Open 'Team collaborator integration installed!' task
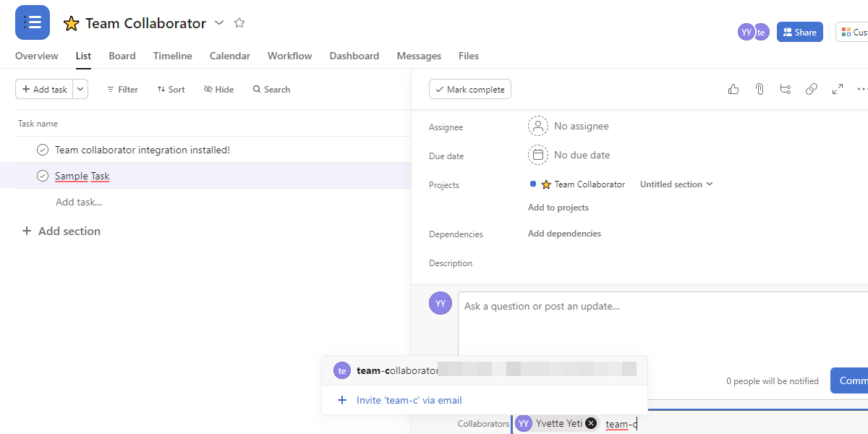 [142, 150]
